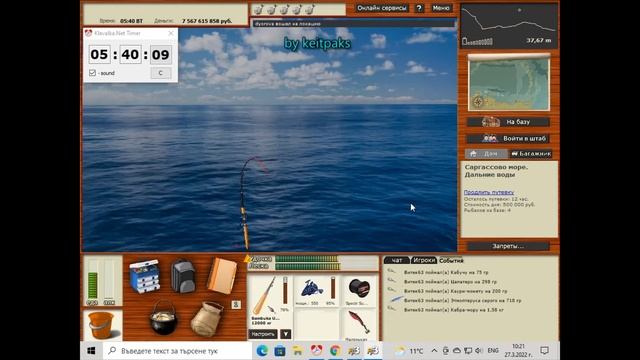Click the rod wear vertical bar
Viewport: 640px width, 360px height.
[x=285, y=291]
